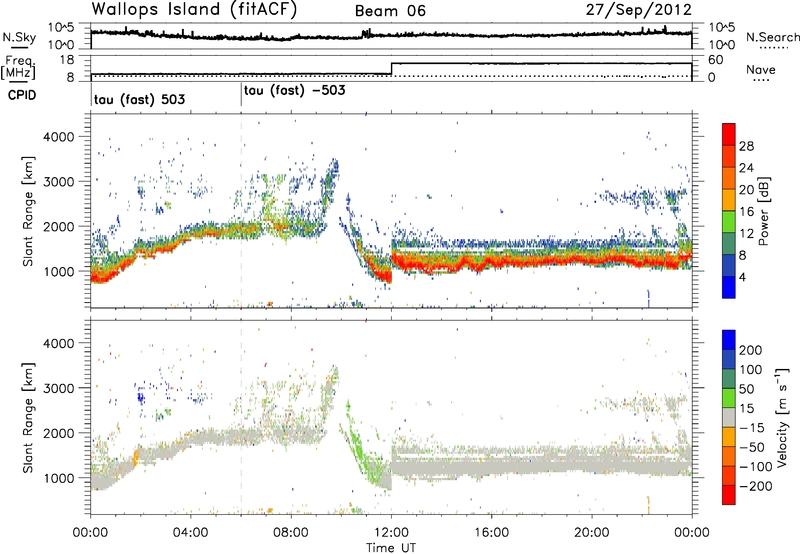Click the '20:00' time tick label
This screenshot has height=554, width=800.
[592, 533]
